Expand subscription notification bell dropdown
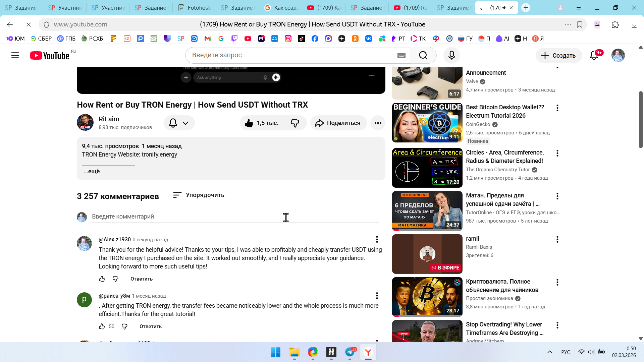Viewport: 644px width, 362px height. (x=179, y=123)
